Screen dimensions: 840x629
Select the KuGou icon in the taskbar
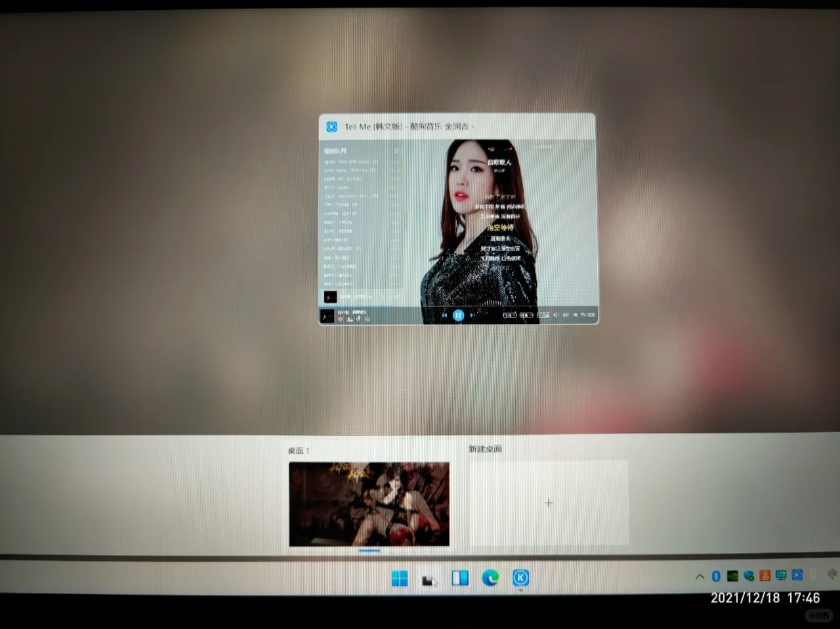520,578
